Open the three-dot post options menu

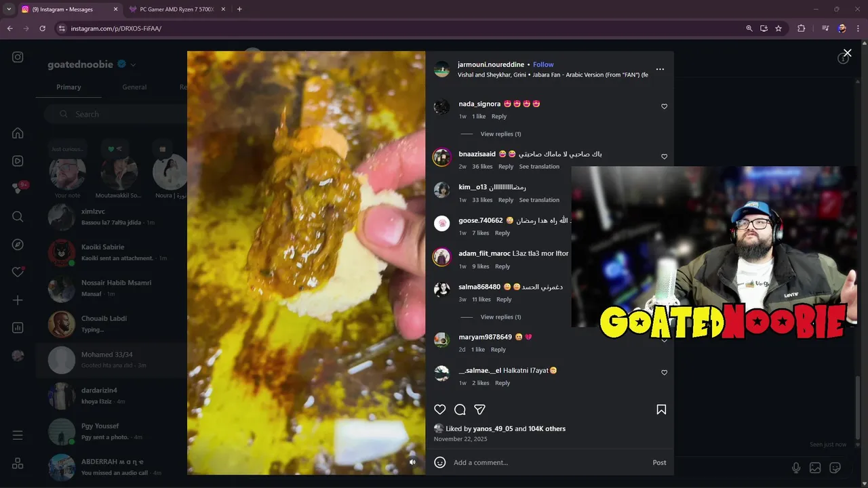[x=660, y=69]
